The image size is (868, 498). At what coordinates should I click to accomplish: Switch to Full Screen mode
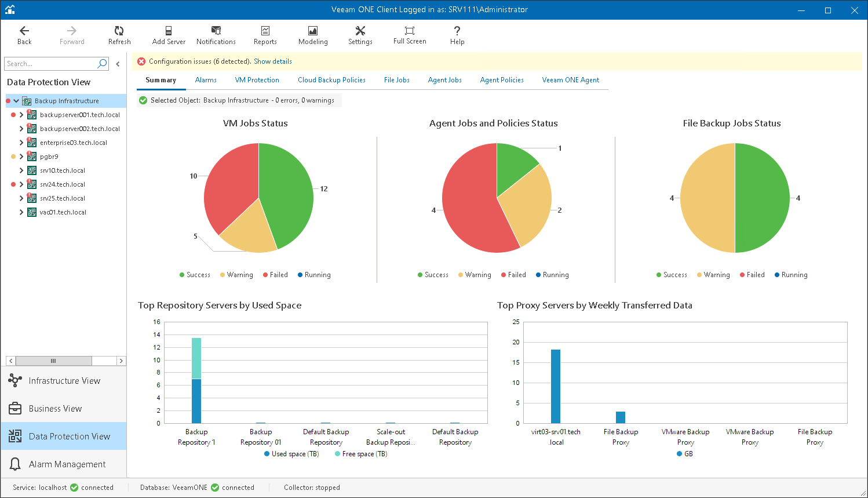410,35
